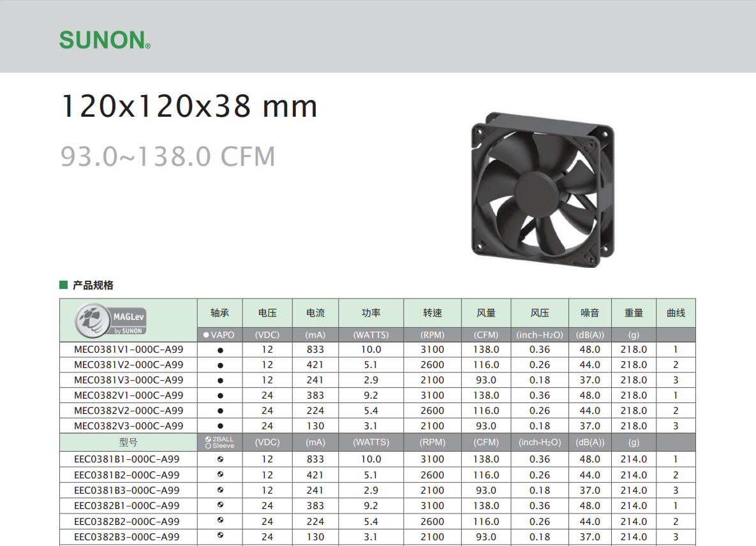Click the SUNON logo
The height and width of the screenshot is (546, 756).
[x=105, y=40]
